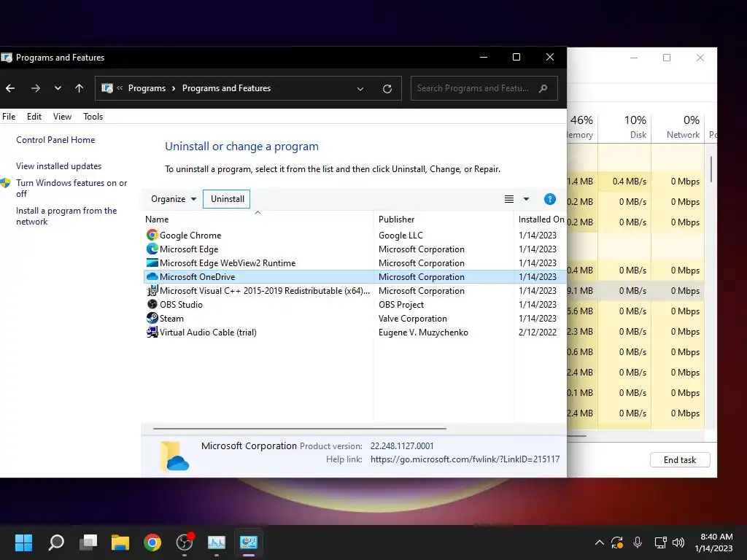Image resolution: width=747 pixels, height=560 pixels.
Task: Click the network display icon in system tray
Action: point(659,542)
